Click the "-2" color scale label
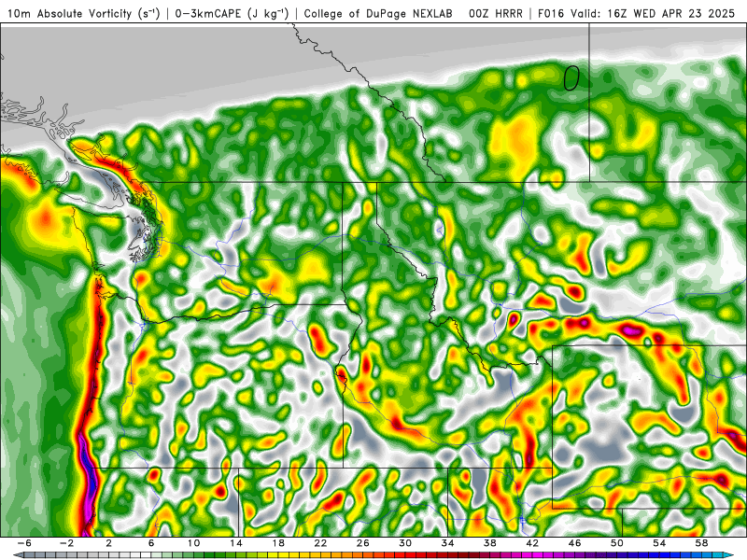Image resolution: width=747 pixels, height=560 pixels. point(66,543)
